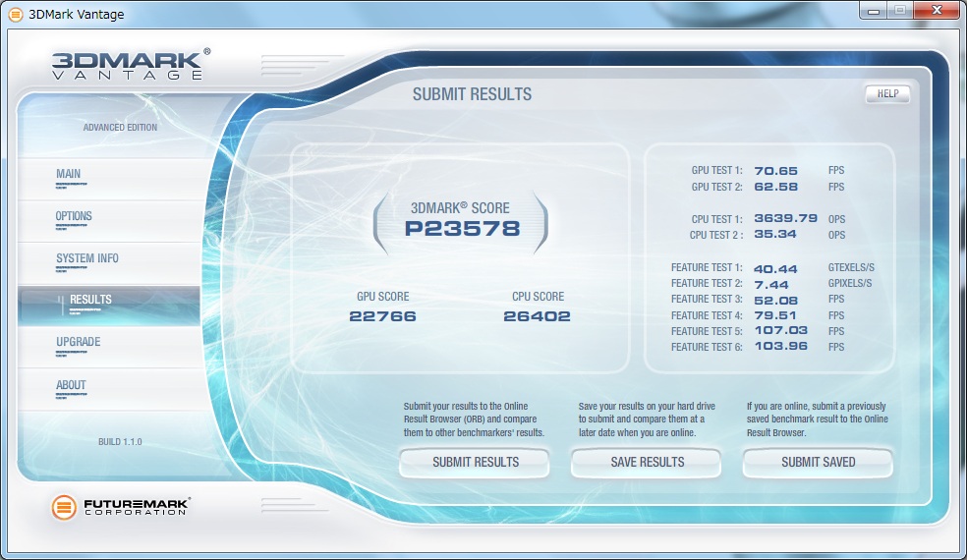
Task: Click the 3DMark score P23578
Action: point(462,229)
